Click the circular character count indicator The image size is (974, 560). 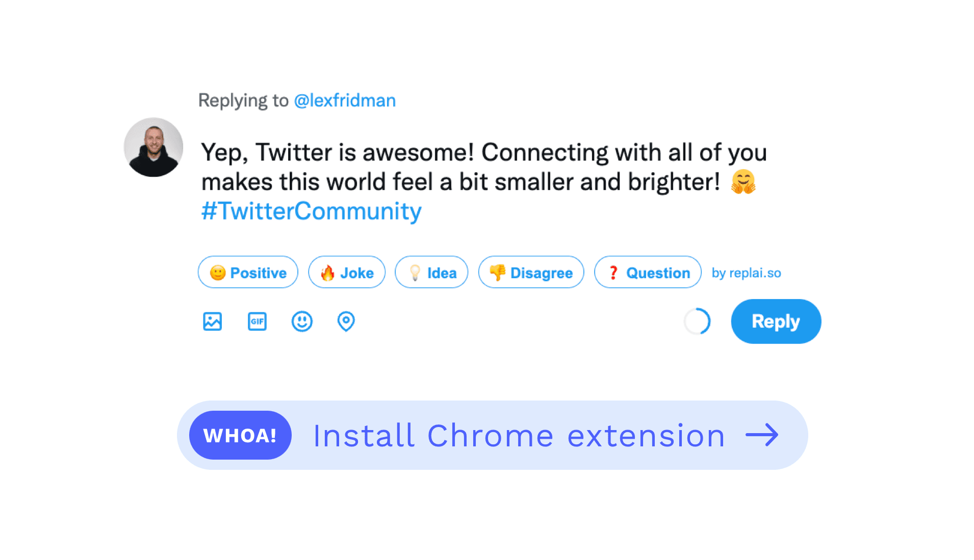pos(697,322)
